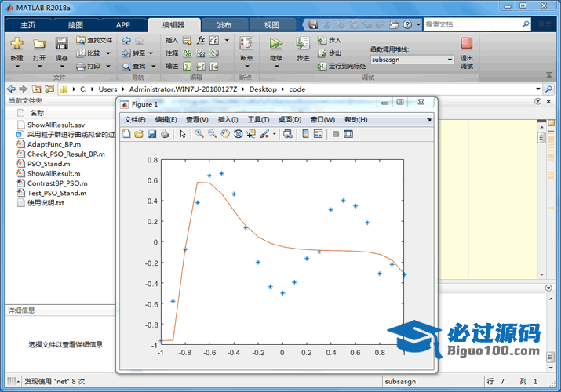
Task: Click Step Out button
Action: pyautogui.click(x=330, y=53)
